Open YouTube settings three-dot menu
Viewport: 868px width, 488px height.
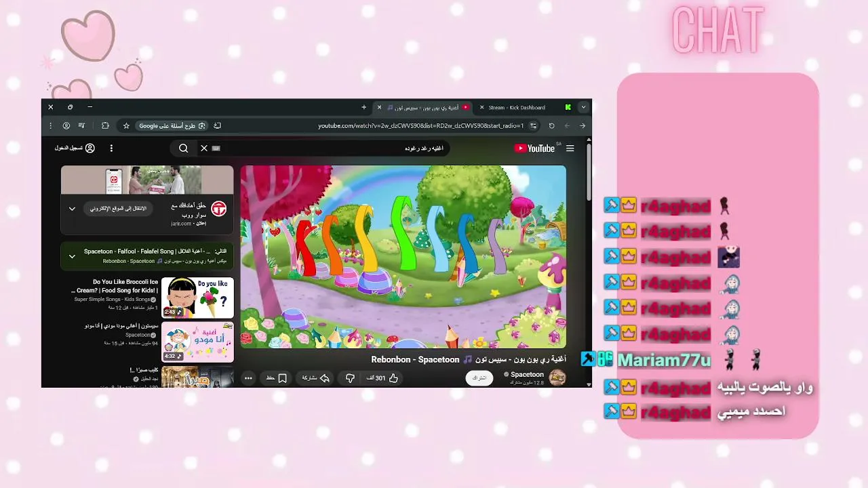(111, 148)
